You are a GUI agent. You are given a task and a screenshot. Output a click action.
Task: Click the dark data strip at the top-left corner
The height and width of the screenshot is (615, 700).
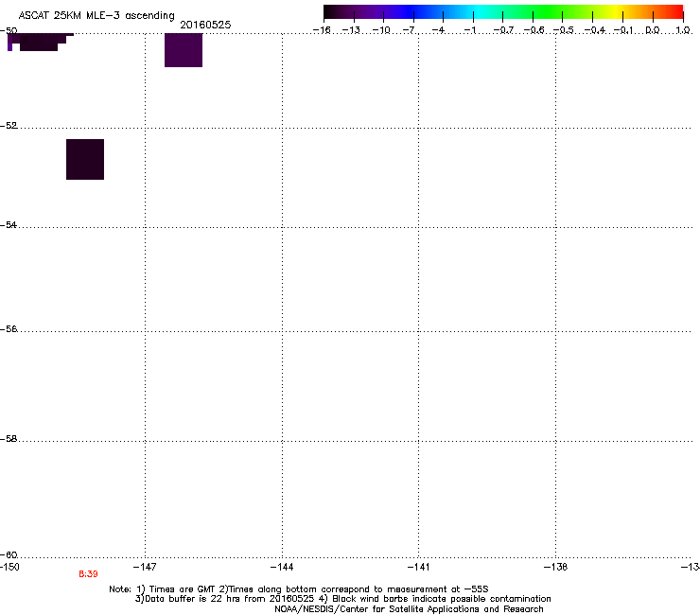40,42
